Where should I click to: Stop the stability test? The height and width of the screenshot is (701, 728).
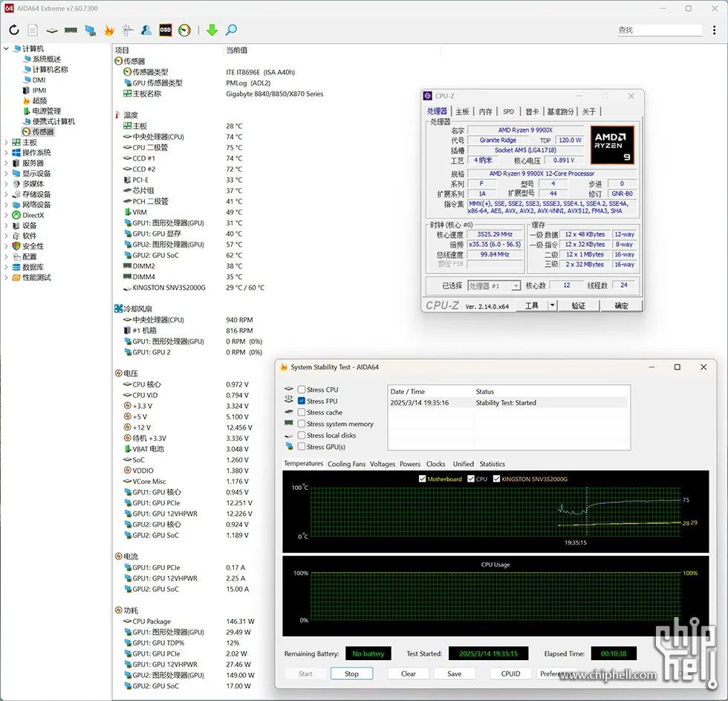point(351,673)
